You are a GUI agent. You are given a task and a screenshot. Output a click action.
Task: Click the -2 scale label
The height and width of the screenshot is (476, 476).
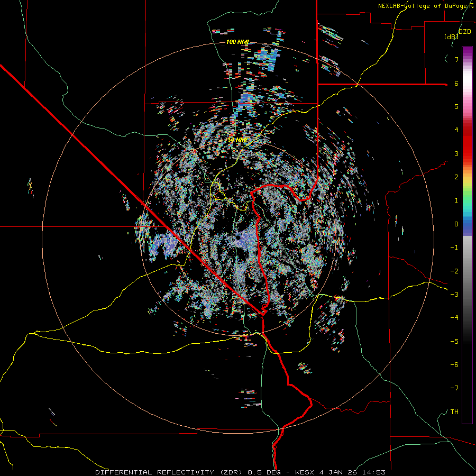454,271
